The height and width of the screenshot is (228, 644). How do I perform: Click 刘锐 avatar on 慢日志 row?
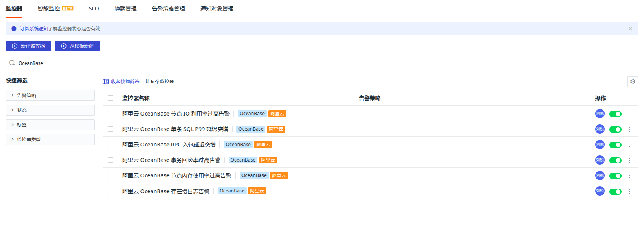click(600, 191)
